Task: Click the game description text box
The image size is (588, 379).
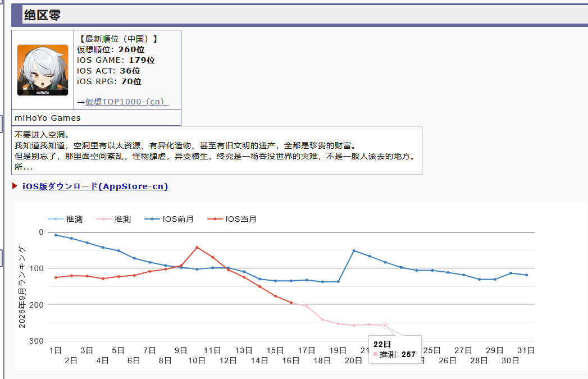Action: coord(217,150)
